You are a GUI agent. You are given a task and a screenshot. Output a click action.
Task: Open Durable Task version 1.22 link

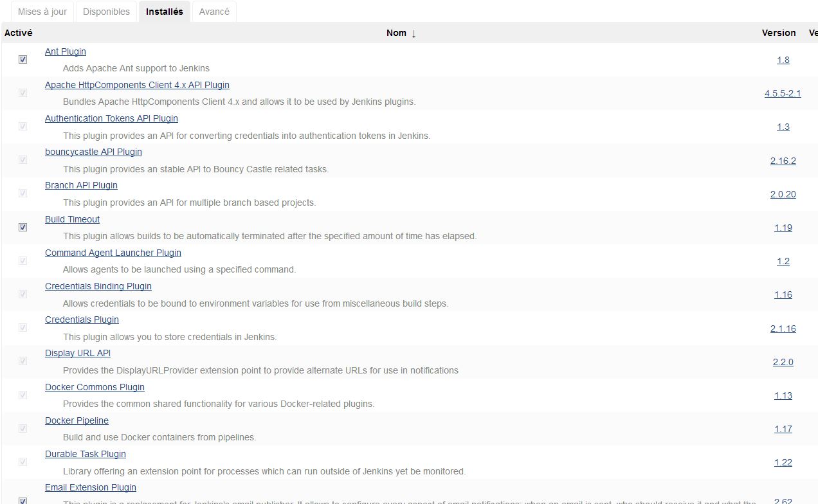[x=783, y=462]
